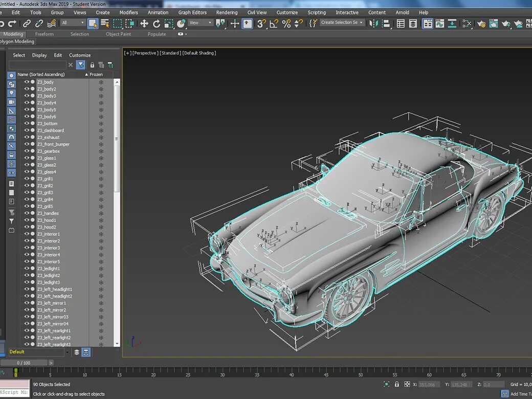Toggle visibility of Z3_dashboard object
Image resolution: width=532 pixels, height=399 pixels.
(x=27, y=130)
